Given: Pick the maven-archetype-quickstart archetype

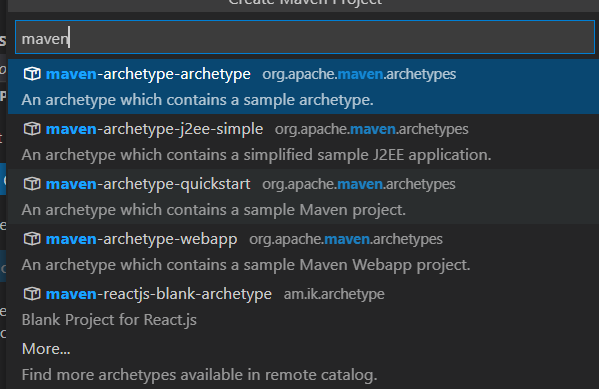Looking at the screenshot, I should [x=303, y=196].
